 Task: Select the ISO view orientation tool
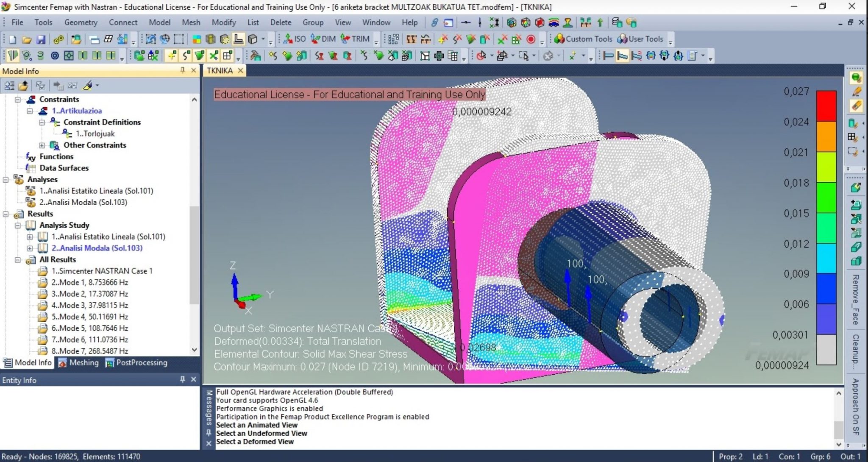click(294, 39)
